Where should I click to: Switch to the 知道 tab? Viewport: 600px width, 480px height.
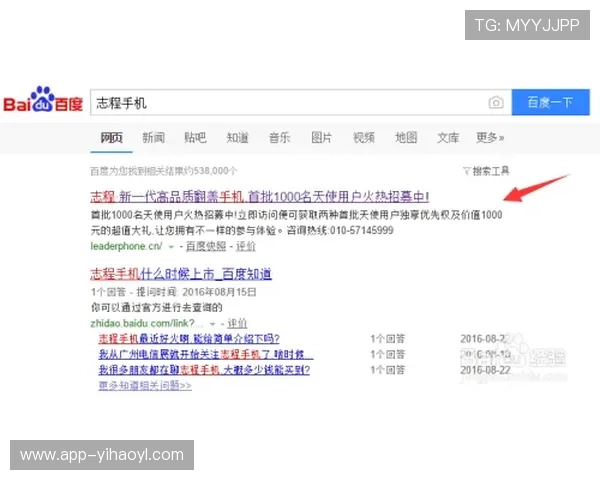click(237, 137)
